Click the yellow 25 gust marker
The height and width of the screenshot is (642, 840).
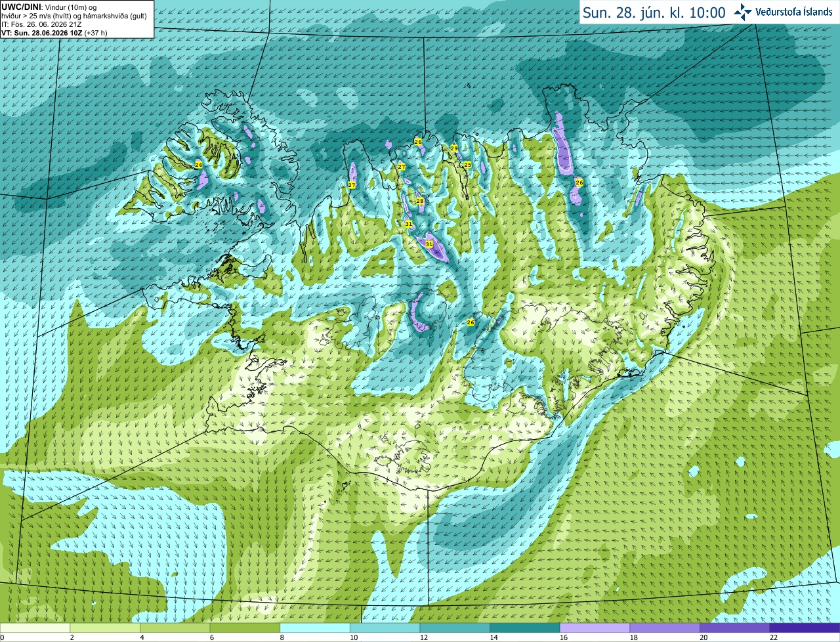coord(468,165)
